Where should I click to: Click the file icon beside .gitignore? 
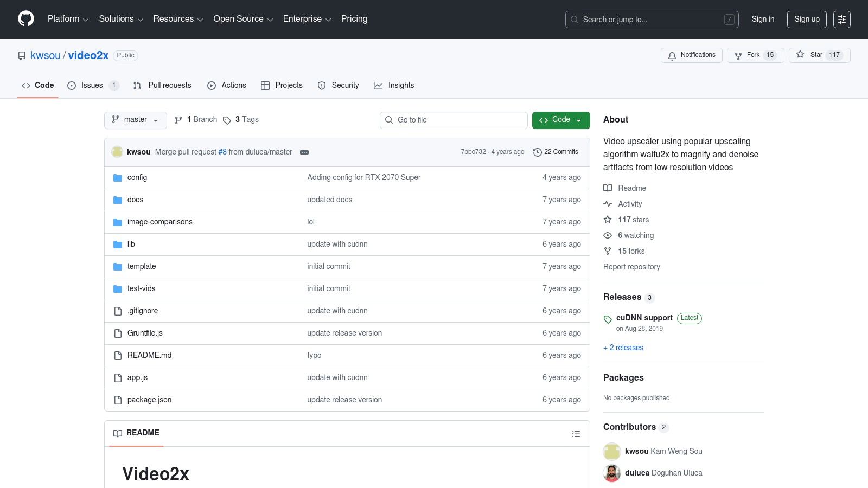(x=118, y=311)
